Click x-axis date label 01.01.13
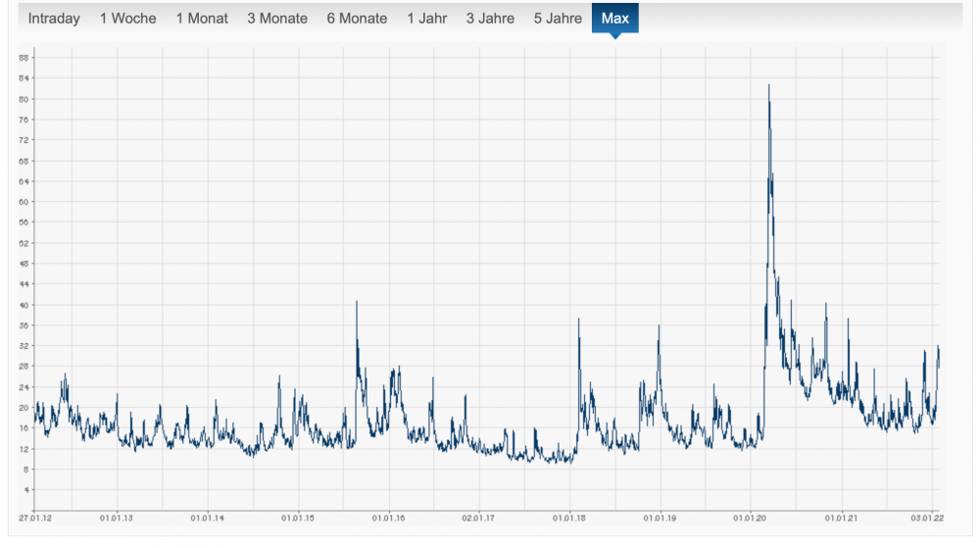Screen dimensions: 980x548 [117, 518]
